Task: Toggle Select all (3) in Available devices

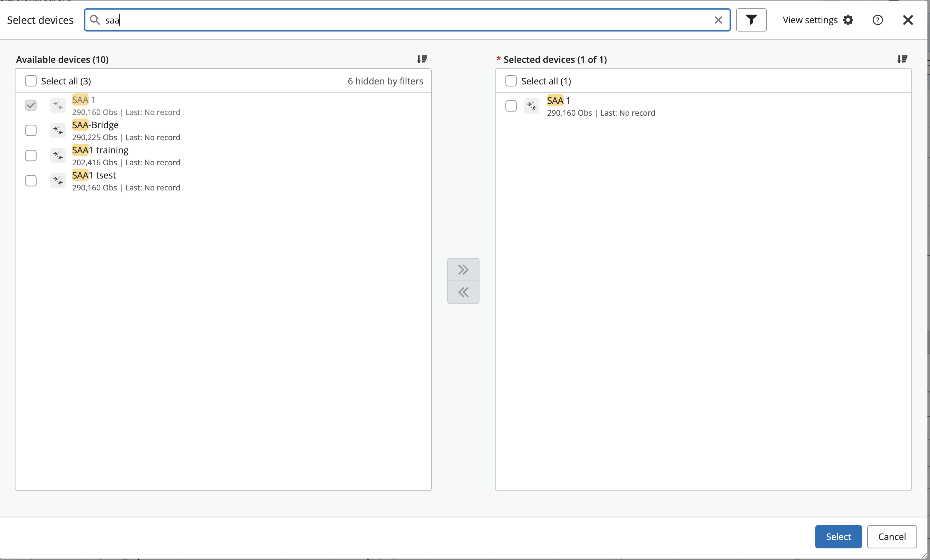Action: click(31, 81)
